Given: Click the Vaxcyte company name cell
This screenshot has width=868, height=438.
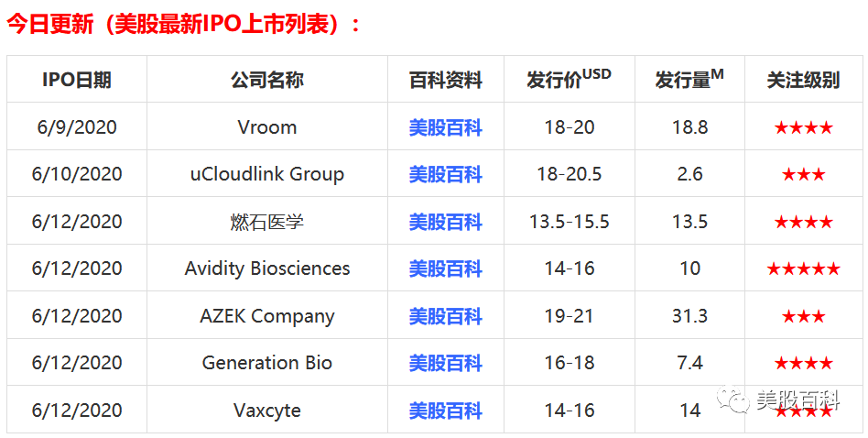Looking at the screenshot, I should click(267, 411).
